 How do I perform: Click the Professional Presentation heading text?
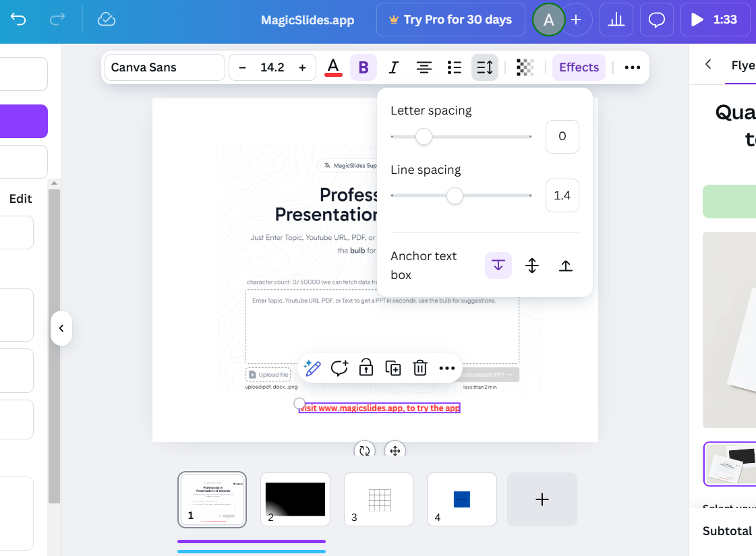click(x=326, y=204)
